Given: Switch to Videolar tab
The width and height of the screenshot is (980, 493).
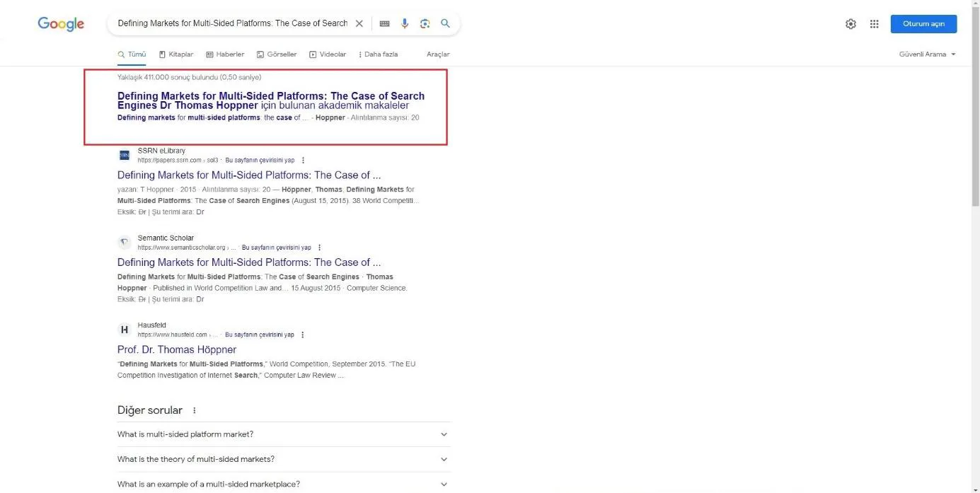Looking at the screenshot, I should pos(328,54).
